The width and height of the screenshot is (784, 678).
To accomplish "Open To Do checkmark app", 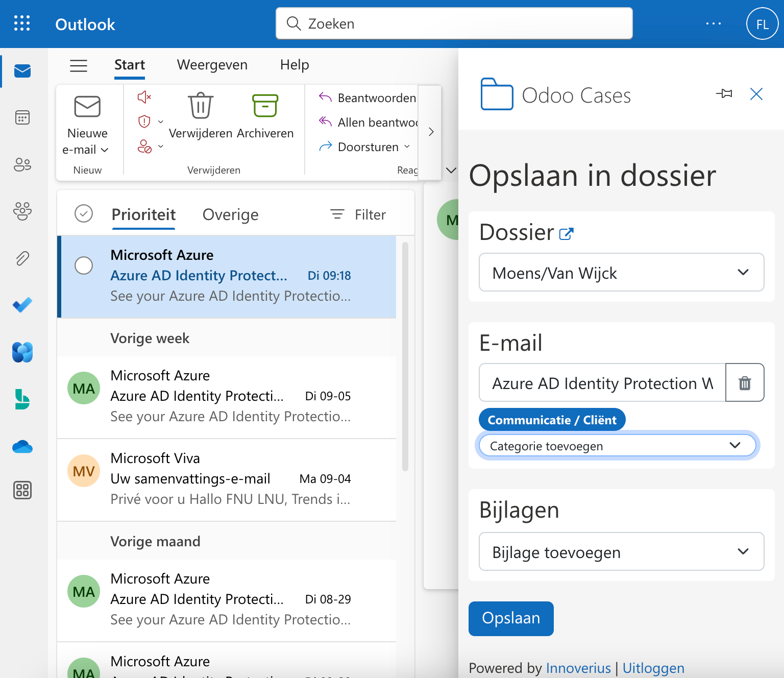I will pos(22,305).
